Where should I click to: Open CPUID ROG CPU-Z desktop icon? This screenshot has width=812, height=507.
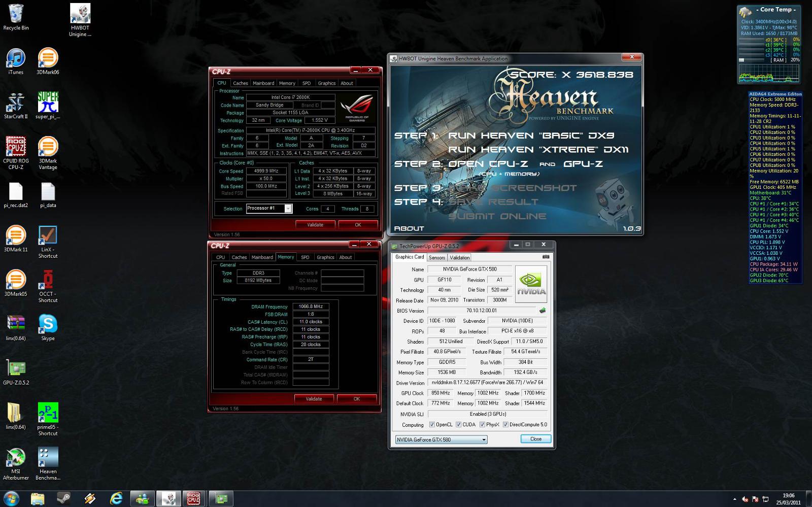16,153
